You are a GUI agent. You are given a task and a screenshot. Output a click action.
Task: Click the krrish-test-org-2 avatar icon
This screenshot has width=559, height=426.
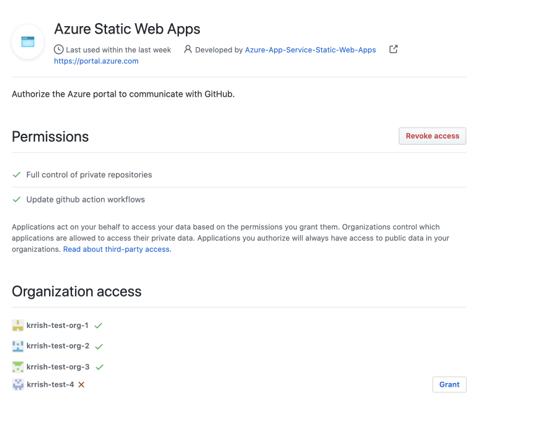(17, 346)
